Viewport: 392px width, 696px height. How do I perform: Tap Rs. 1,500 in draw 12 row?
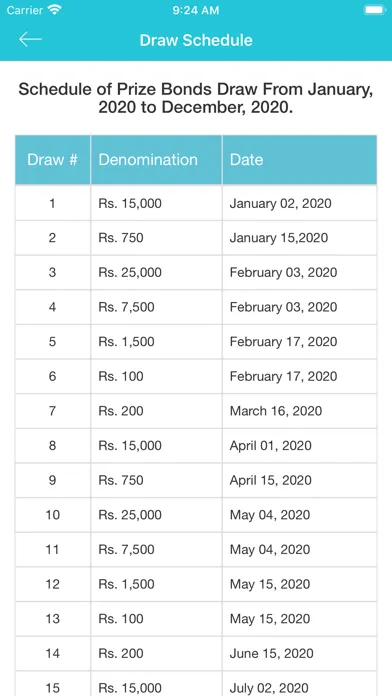(127, 584)
